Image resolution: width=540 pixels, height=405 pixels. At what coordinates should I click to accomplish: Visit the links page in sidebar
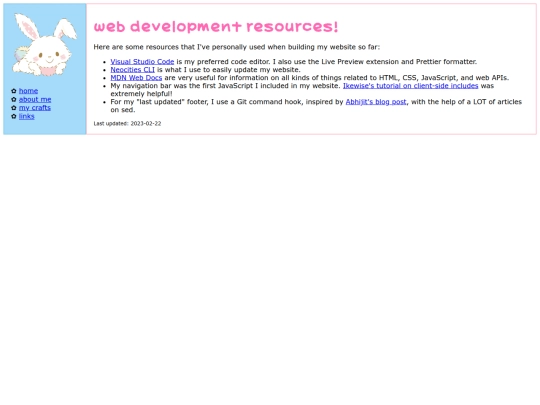[x=27, y=116]
